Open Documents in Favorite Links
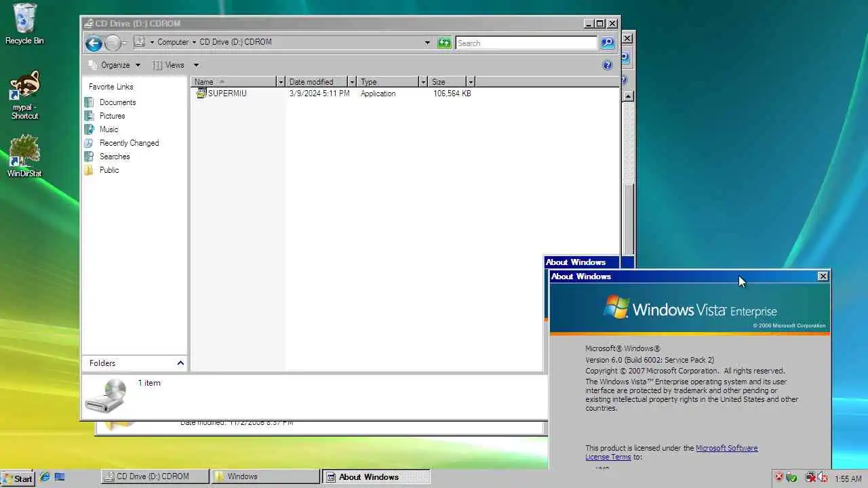The image size is (868, 488). coord(117,102)
